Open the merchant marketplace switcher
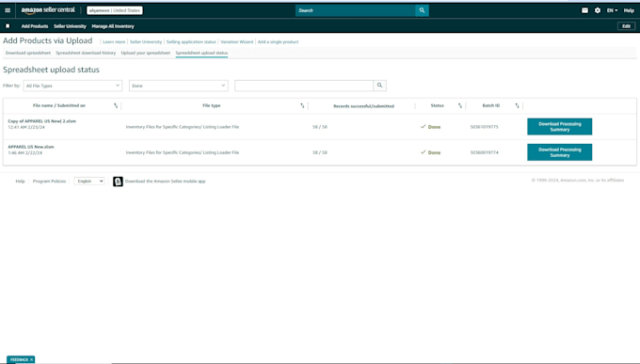 (x=115, y=10)
